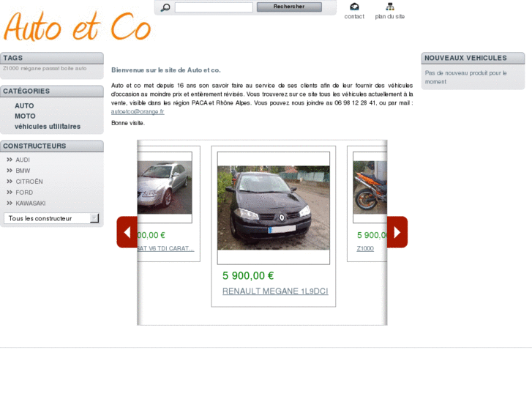Open the Z1000 motorcycle listing link
Screen dimensions: 532x399
(x=365, y=248)
